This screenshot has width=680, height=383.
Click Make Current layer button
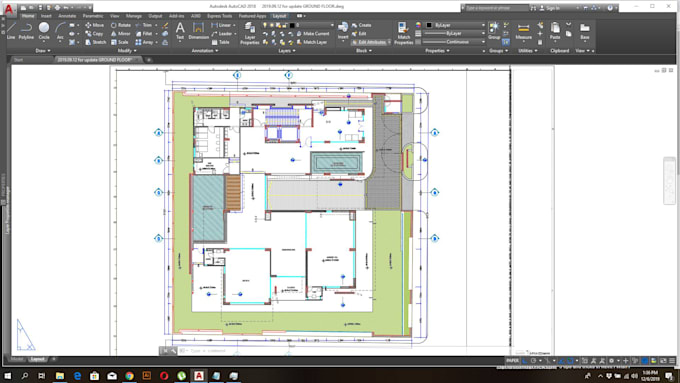point(312,33)
